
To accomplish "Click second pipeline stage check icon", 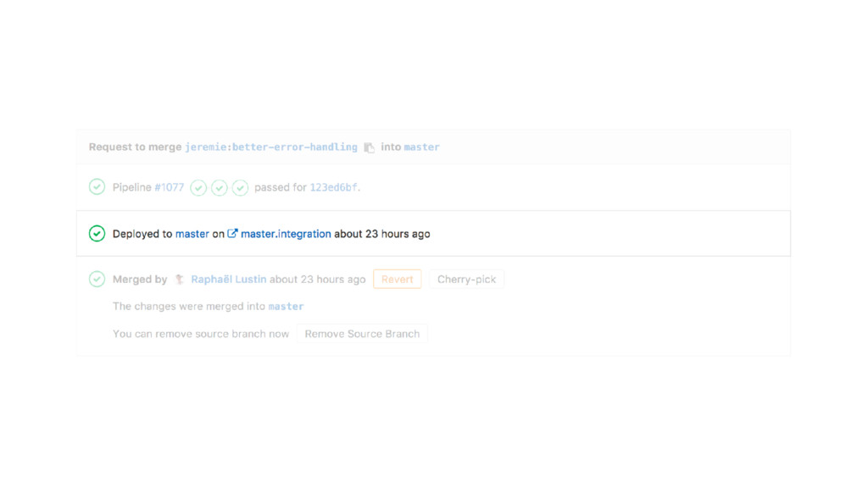I will pyautogui.click(x=220, y=188).
